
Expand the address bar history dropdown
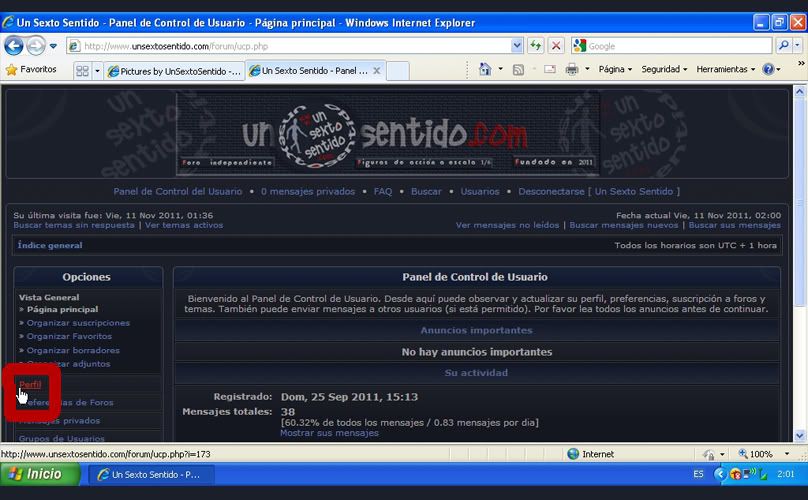coord(517,46)
